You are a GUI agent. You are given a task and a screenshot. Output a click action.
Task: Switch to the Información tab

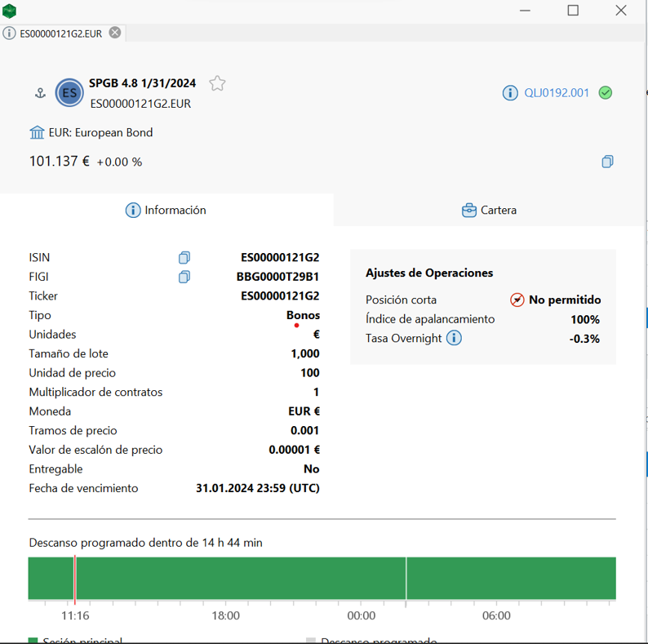click(166, 211)
